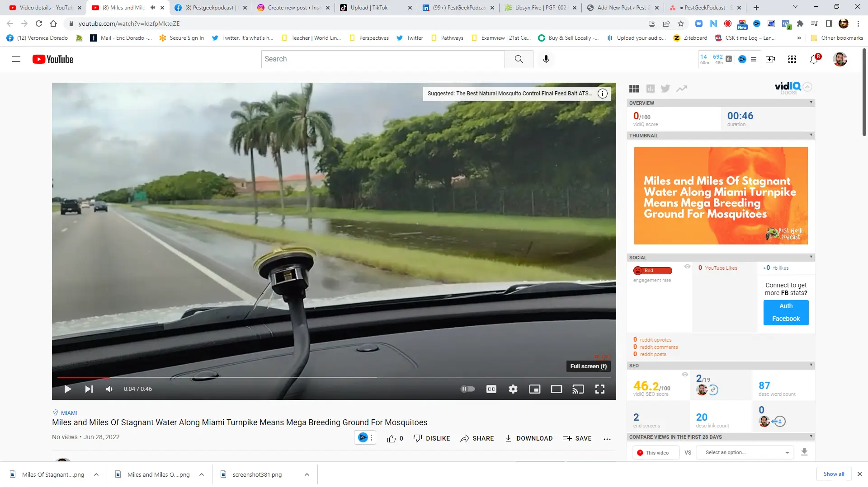868x488 pixels.
Task: Switch to the Upload | TikTok browser tab
Action: tap(375, 8)
